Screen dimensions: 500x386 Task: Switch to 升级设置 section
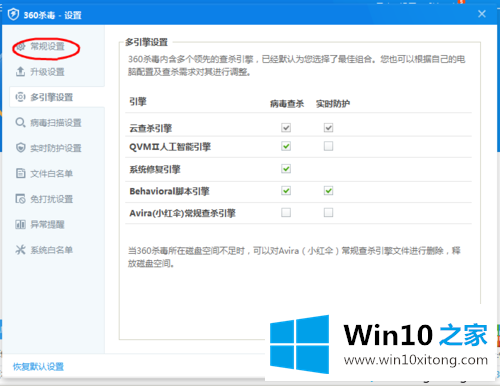[x=47, y=72]
